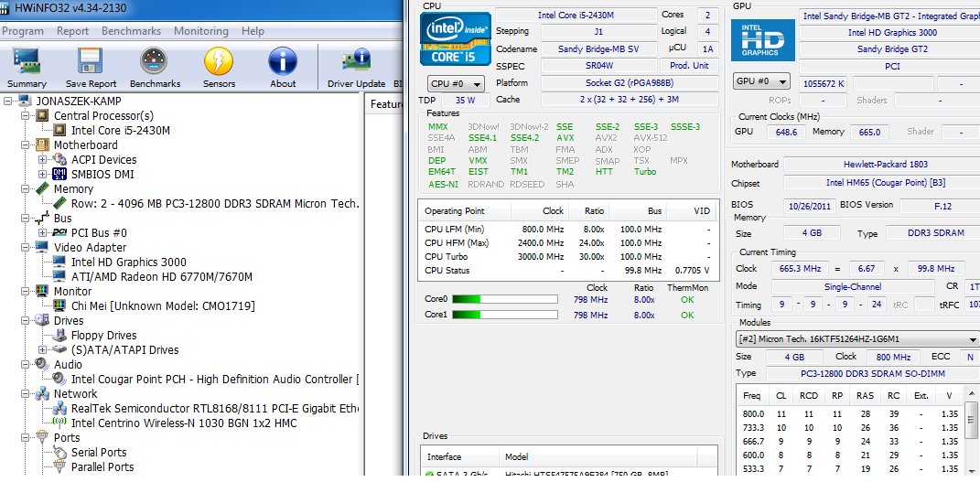Expand the PCI Bus #0 node

(x=42, y=233)
